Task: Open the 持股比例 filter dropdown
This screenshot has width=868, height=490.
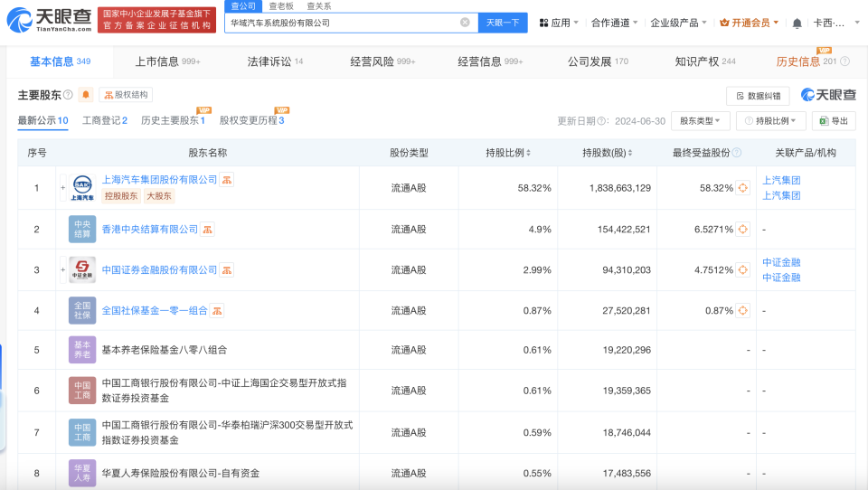Action: tap(770, 121)
